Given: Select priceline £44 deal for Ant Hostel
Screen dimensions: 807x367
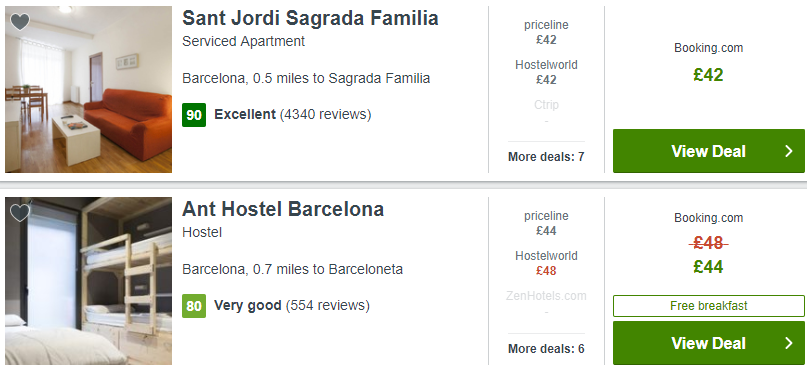Looking at the screenshot, I should click(x=546, y=223).
